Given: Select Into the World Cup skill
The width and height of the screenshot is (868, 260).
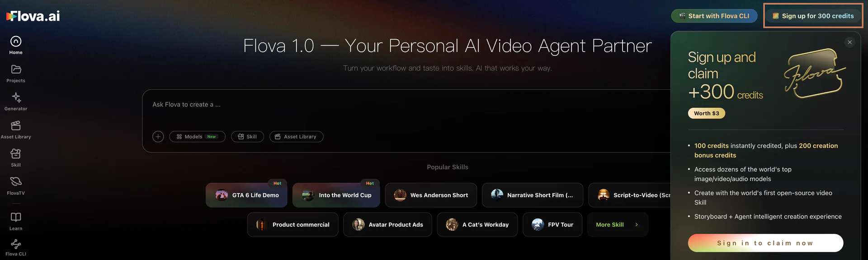Looking at the screenshot, I should click(x=336, y=195).
